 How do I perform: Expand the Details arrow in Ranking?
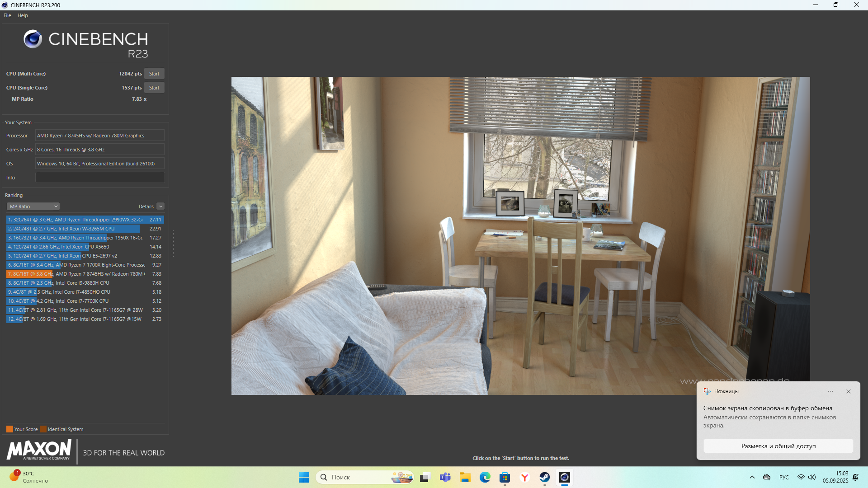[x=160, y=206]
